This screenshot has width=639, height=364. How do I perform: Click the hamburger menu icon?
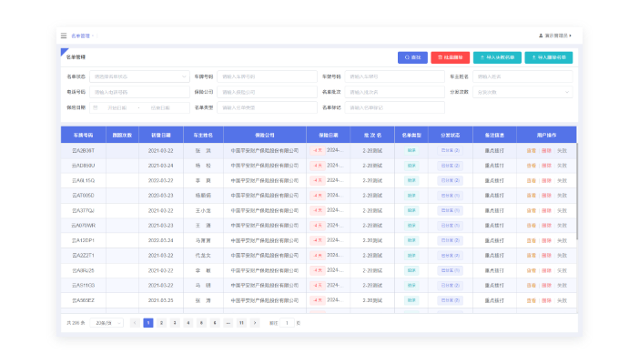pos(64,35)
